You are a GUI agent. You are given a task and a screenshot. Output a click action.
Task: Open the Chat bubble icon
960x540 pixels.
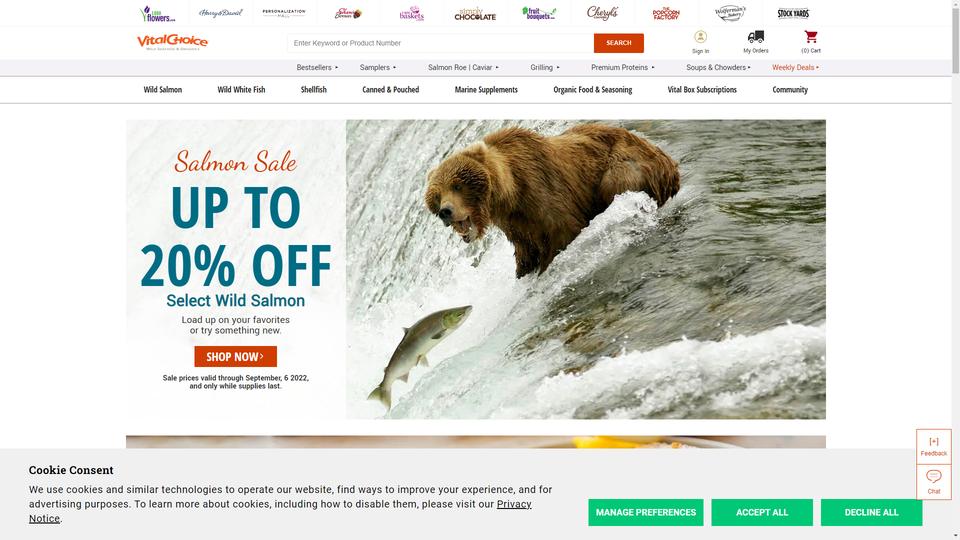pos(934,476)
